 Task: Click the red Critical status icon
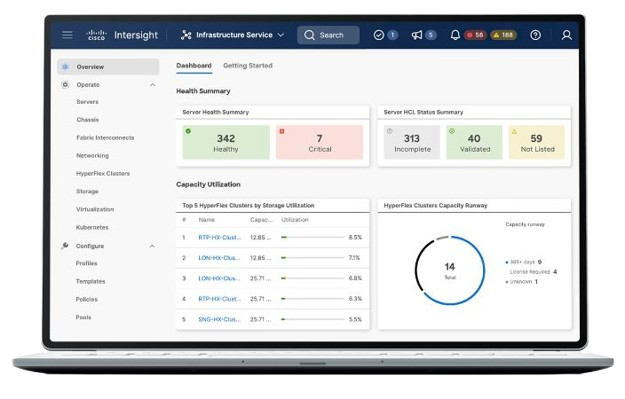[282, 131]
